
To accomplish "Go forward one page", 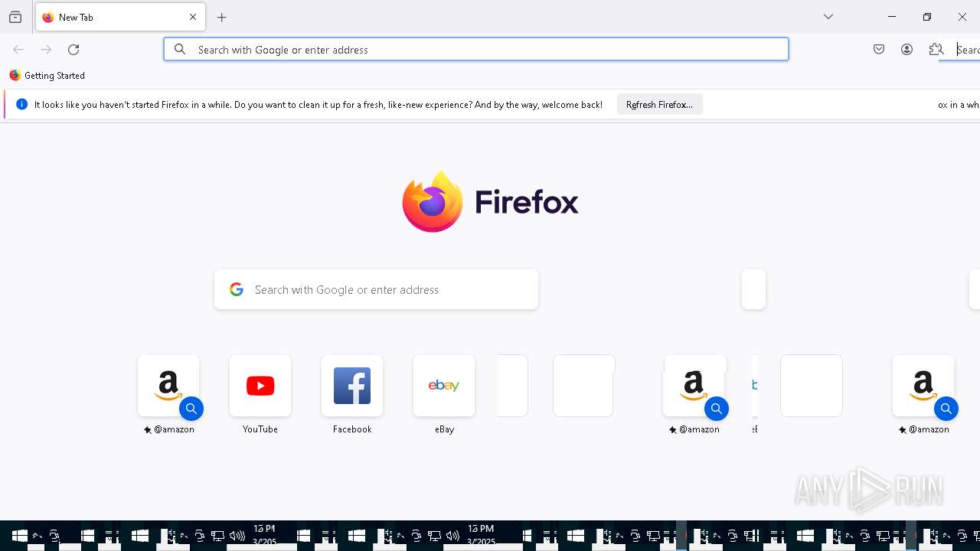I will tap(46, 50).
